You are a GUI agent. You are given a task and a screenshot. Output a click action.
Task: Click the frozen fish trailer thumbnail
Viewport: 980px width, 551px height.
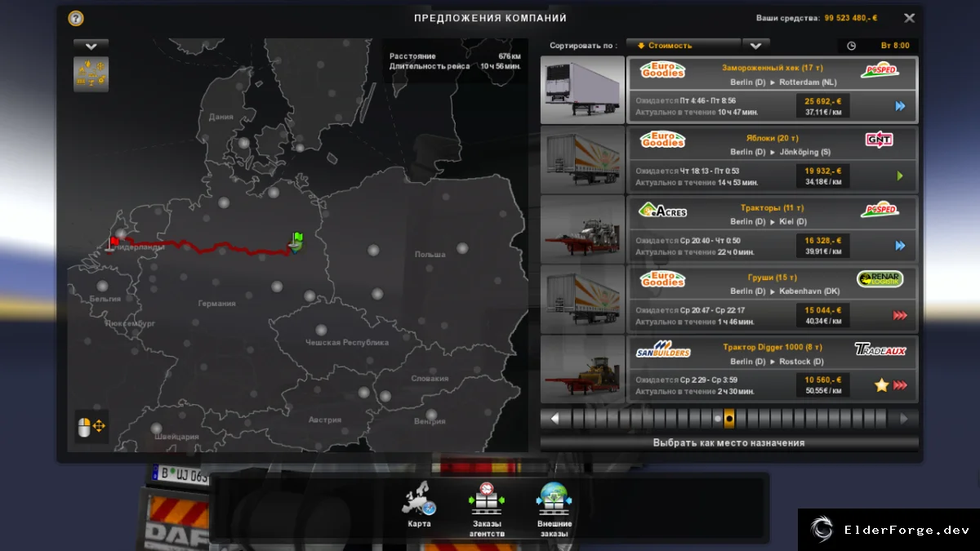pos(583,90)
